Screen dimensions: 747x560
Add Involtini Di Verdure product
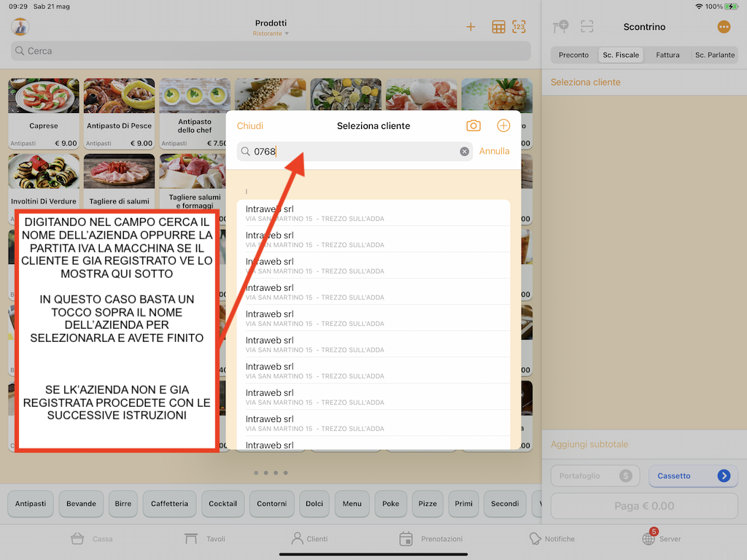click(44, 181)
